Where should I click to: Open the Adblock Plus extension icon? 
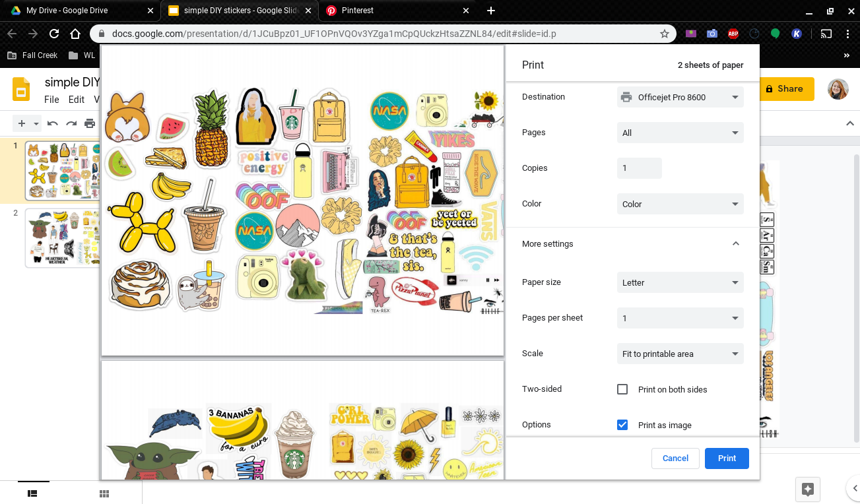pyautogui.click(x=733, y=33)
